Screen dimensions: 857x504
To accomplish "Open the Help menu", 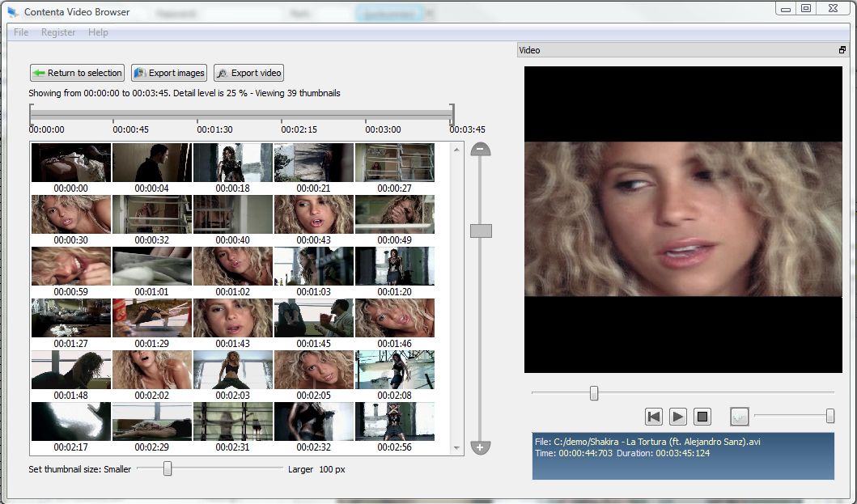I will click(98, 32).
